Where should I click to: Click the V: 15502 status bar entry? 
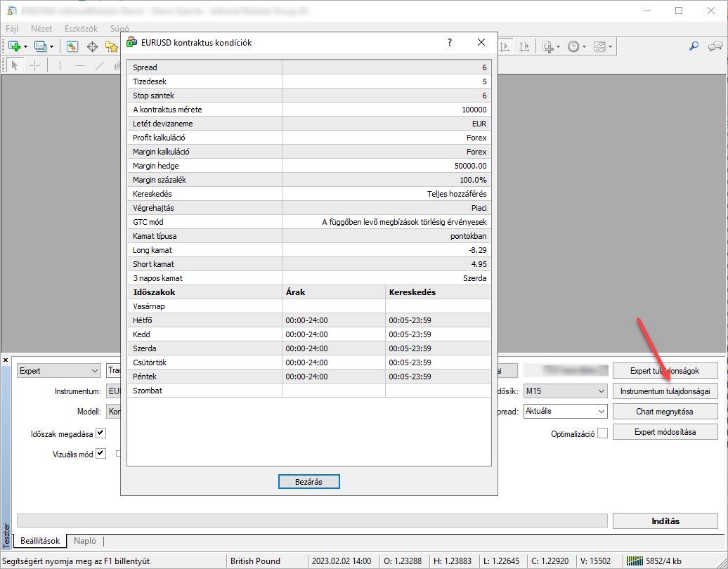[x=597, y=561]
